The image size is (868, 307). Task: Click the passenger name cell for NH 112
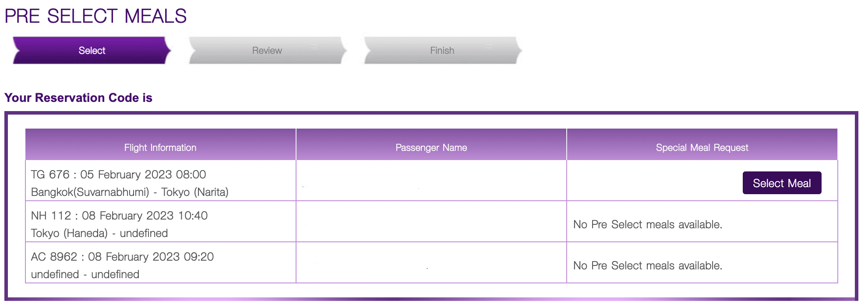pos(431,222)
